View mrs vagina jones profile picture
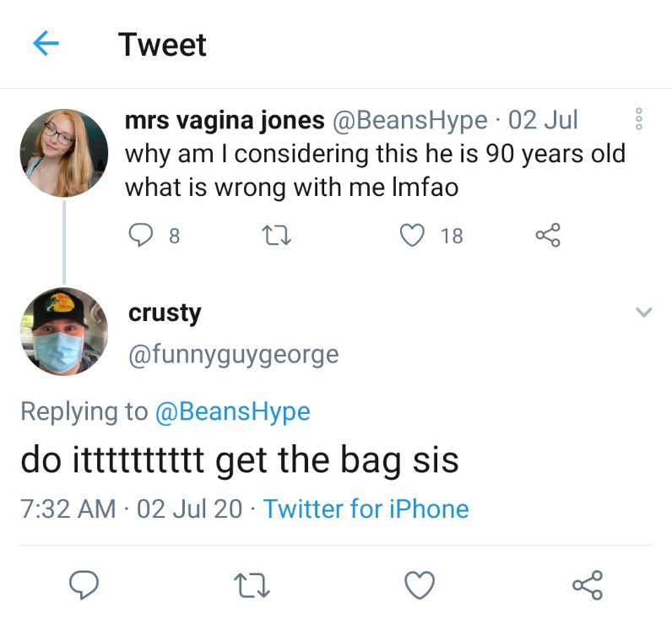 [x=64, y=153]
